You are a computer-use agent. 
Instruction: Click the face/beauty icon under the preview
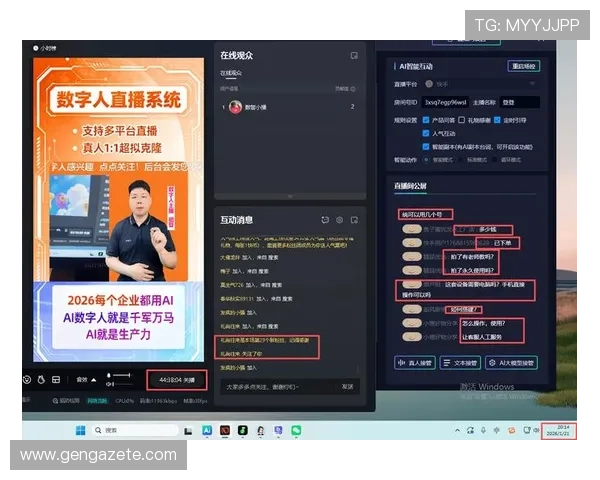pyautogui.click(x=27, y=379)
